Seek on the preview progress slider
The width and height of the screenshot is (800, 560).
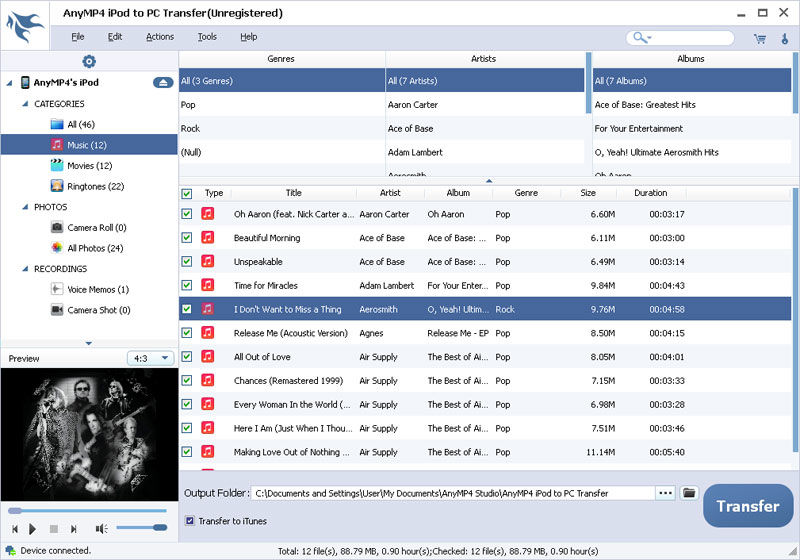pos(87,510)
